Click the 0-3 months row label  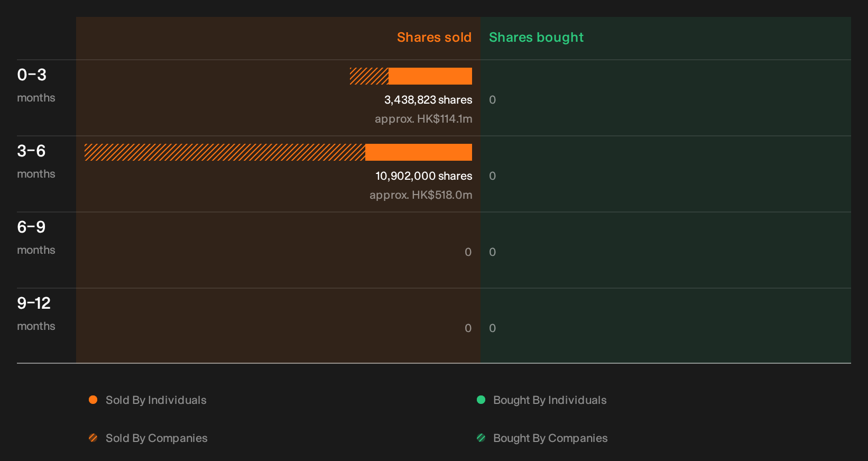[x=36, y=85]
